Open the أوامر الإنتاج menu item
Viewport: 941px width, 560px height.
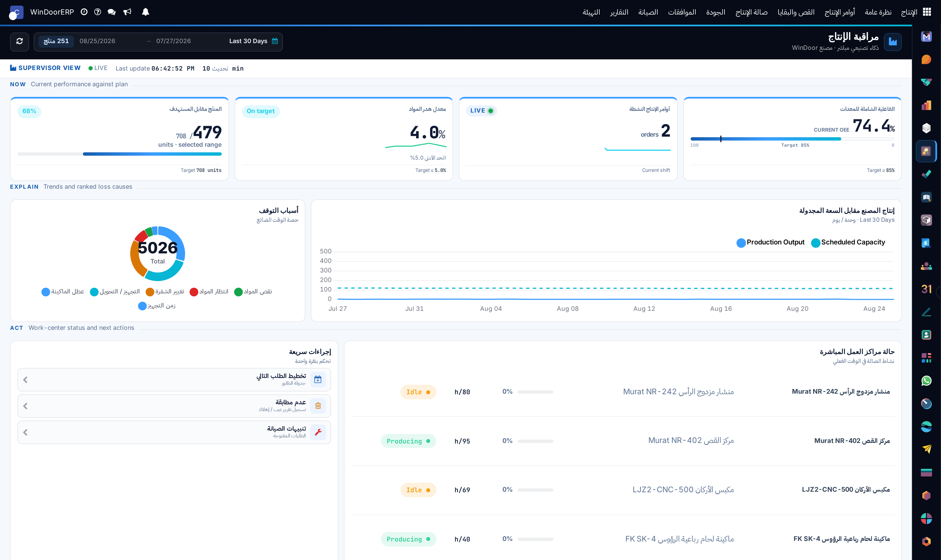(x=839, y=12)
